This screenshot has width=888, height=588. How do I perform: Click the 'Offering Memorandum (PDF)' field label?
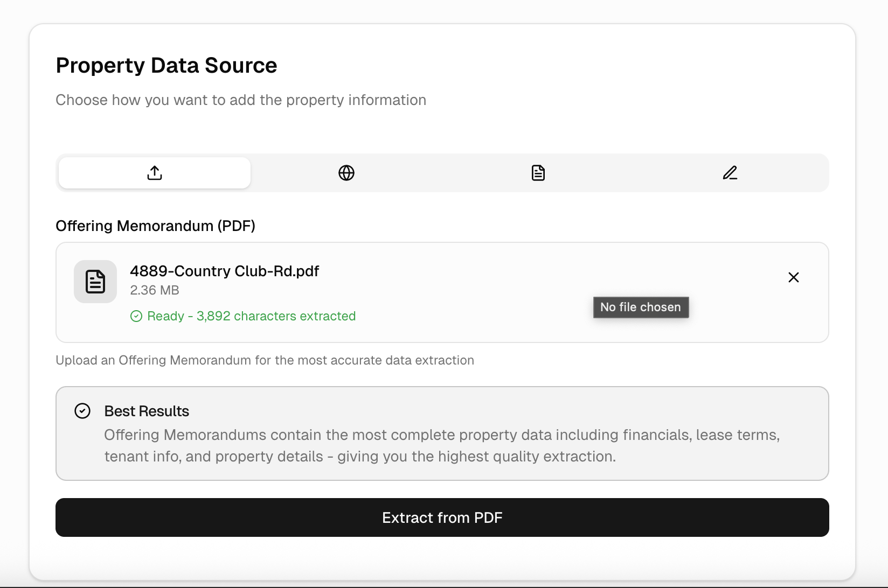tap(155, 226)
